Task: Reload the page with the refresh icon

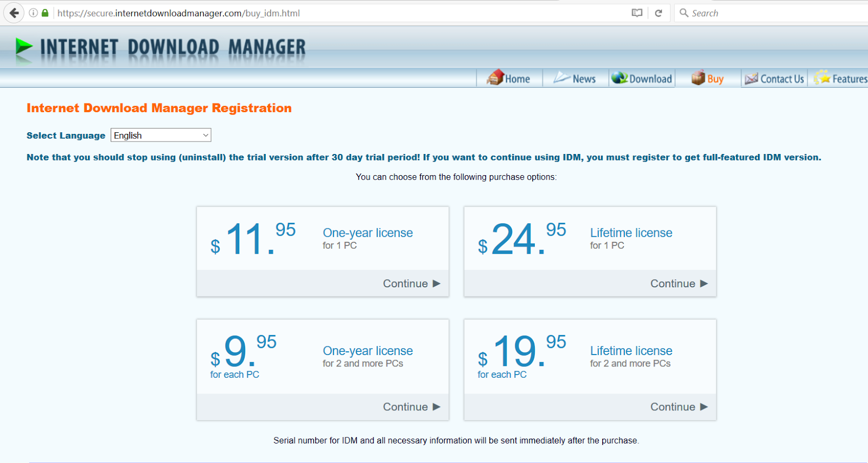Action: pos(659,13)
